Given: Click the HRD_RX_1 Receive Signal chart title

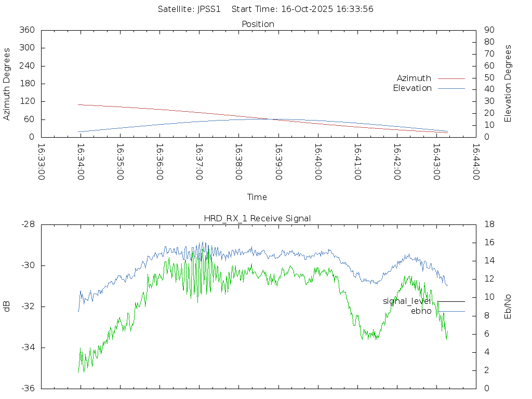Looking at the screenshot, I should tap(257, 218).
